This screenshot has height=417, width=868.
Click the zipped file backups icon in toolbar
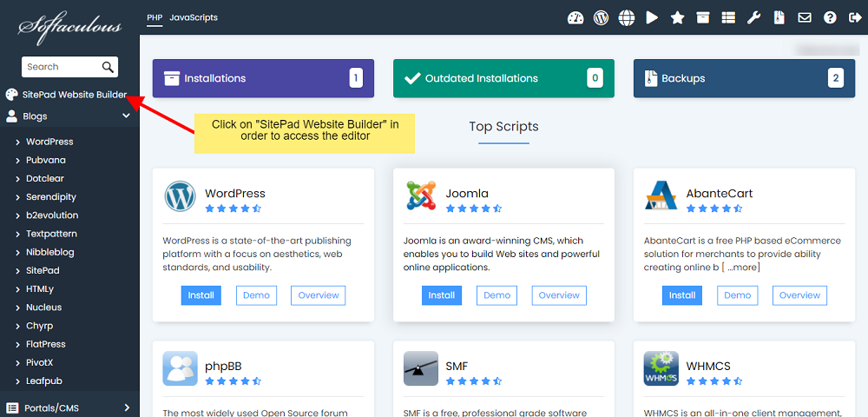(x=779, y=17)
